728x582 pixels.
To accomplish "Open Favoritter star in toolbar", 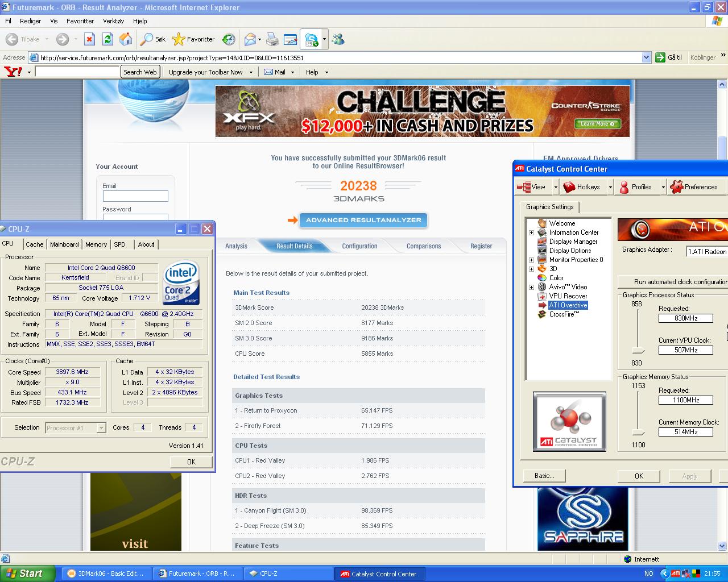I will coord(193,39).
